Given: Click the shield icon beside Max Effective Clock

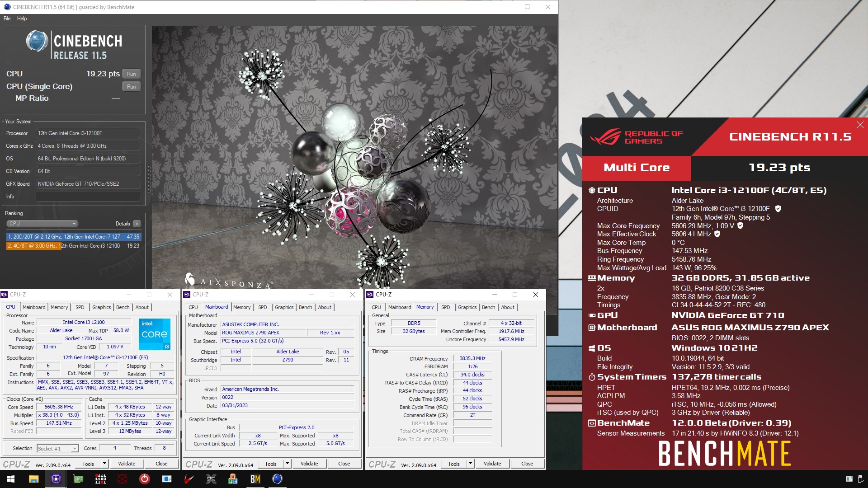Looking at the screenshot, I should pos(717,234).
